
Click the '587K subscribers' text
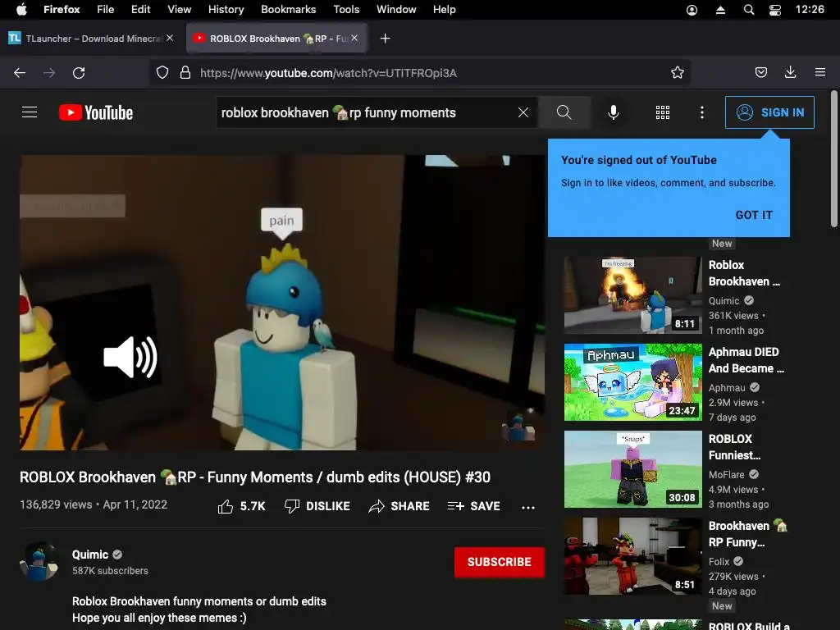pyautogui.click(x=111, y=571)
